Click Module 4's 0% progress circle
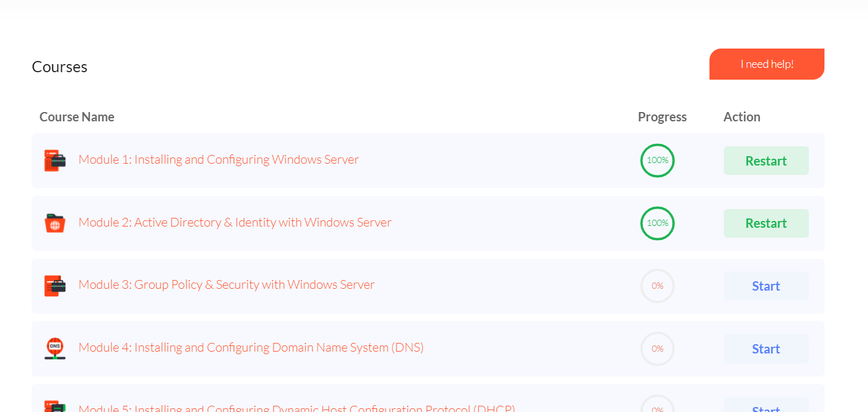The image size is (868, 412). click(x=657, y=349)
